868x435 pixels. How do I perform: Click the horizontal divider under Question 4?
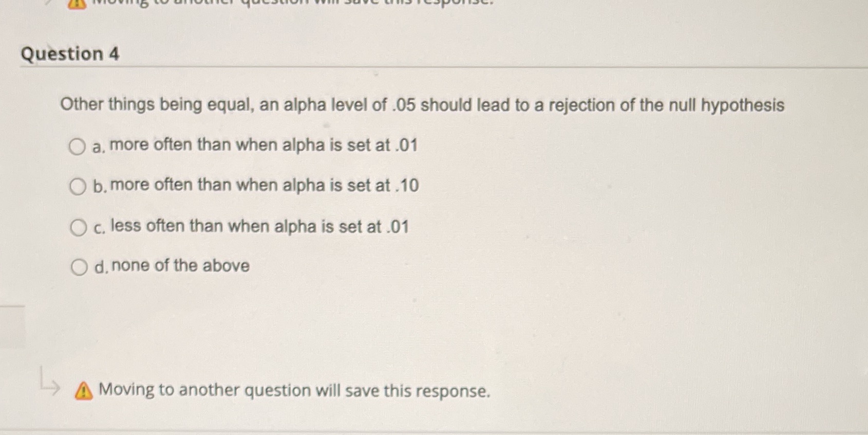[434, 67]
